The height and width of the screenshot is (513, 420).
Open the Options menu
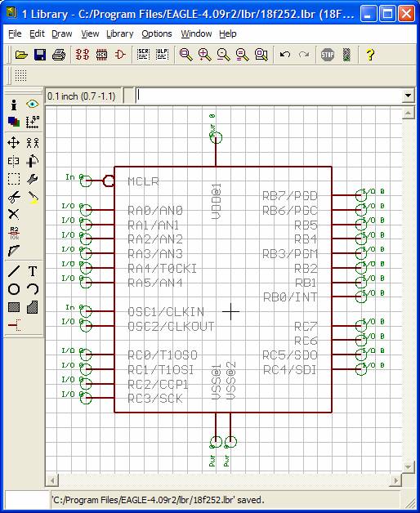[156, 33]
